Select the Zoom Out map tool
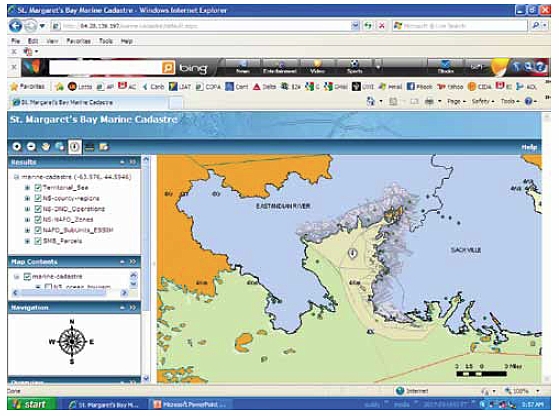 click(x=31, y=147)
